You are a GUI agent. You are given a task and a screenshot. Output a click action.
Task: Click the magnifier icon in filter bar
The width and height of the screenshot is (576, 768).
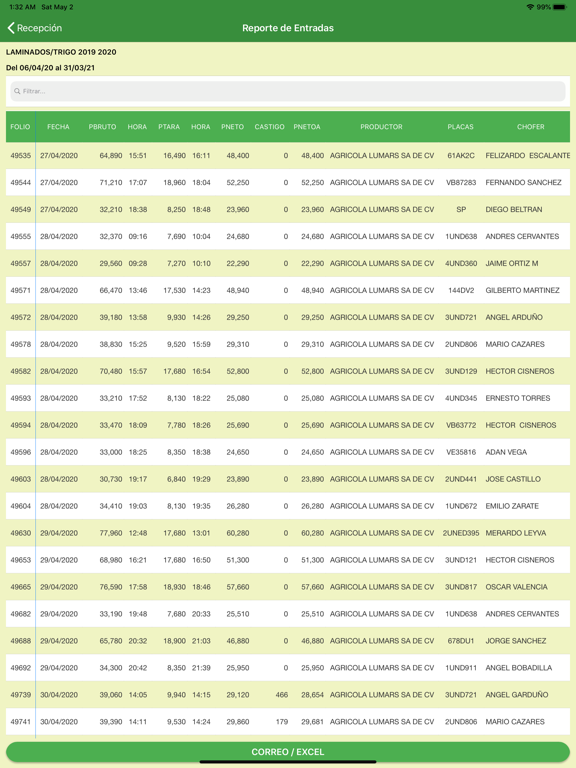17,91
